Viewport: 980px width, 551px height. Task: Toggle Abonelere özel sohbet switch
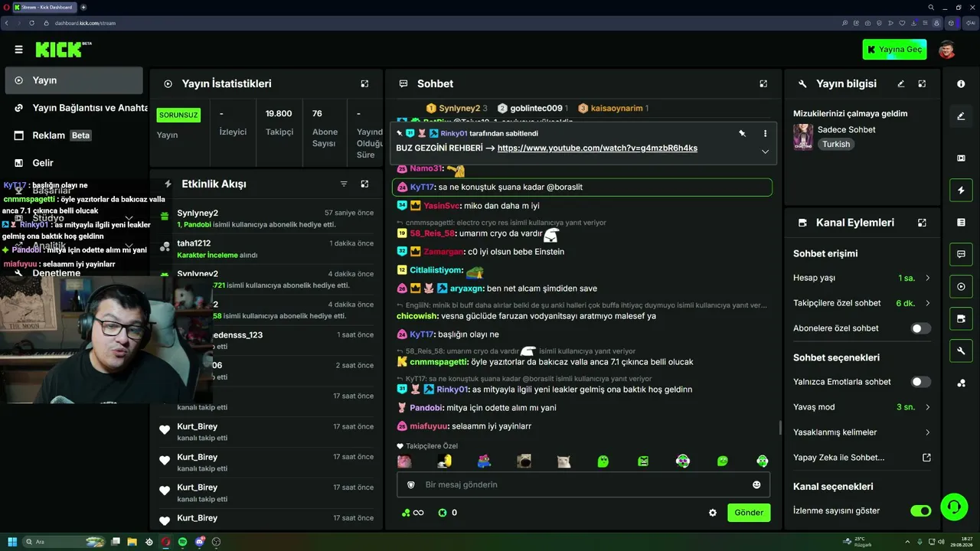tap(921, 328)
